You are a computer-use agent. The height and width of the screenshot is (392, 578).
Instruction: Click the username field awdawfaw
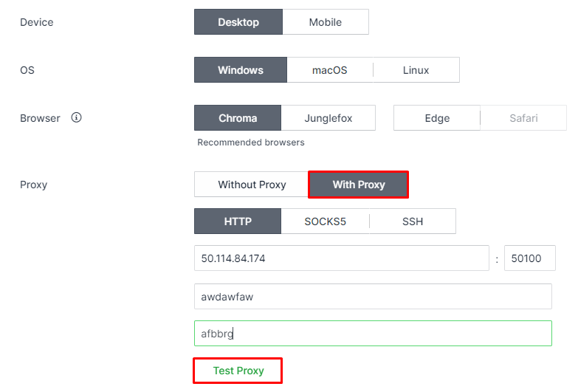(373, 297)
